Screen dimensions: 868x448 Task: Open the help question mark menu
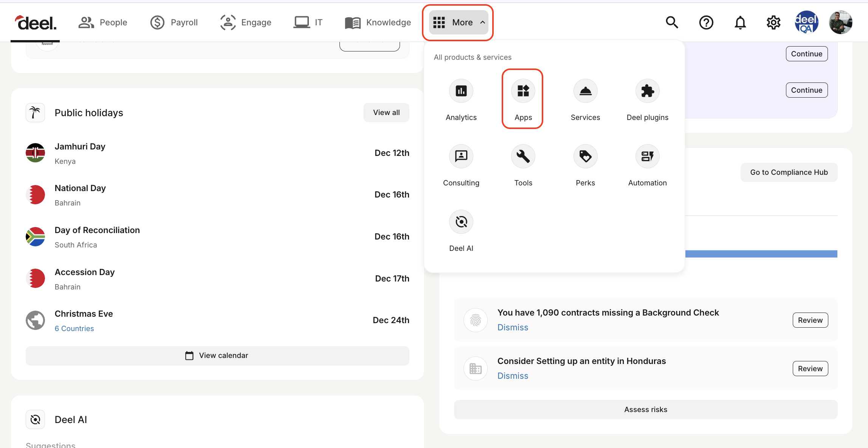(706, 22)
